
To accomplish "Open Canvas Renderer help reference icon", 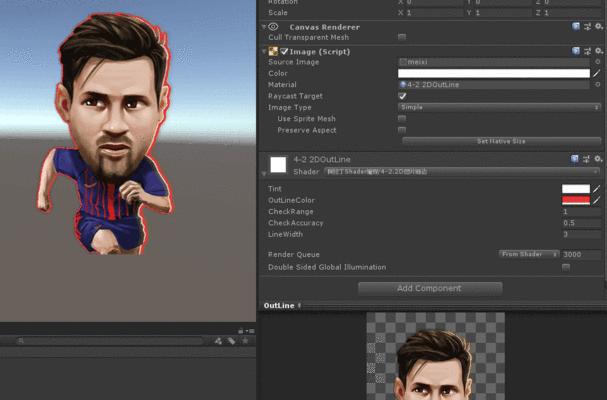I will pyautogui.click(x=576, y=26).
